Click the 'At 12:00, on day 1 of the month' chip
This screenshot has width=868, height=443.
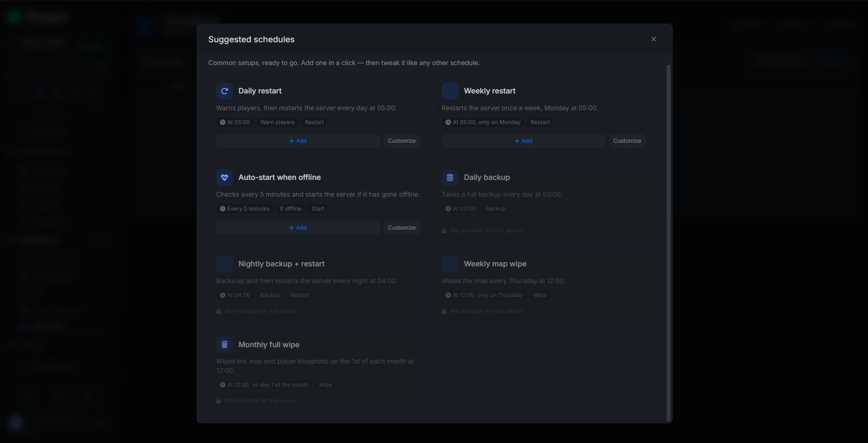tap(264, 385)
